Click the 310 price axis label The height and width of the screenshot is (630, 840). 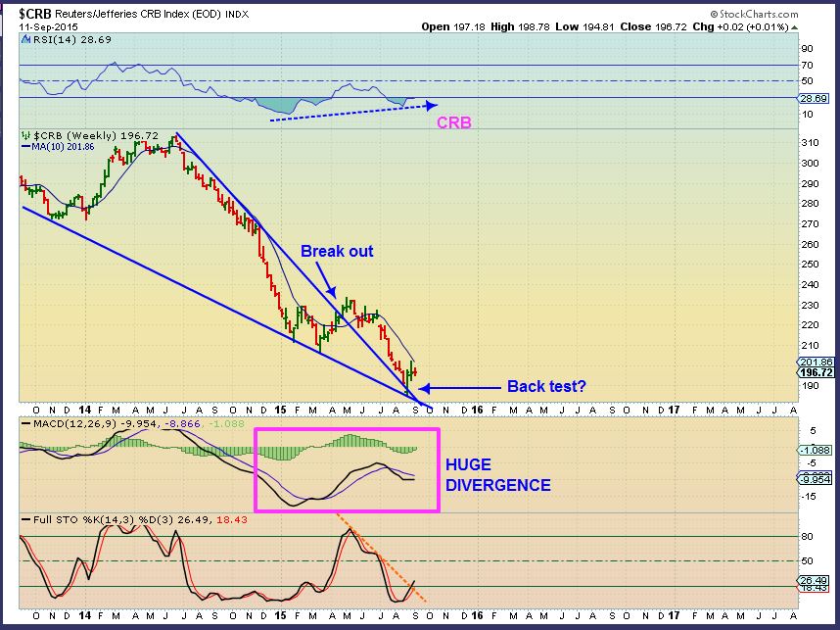(x=811, y=143)
